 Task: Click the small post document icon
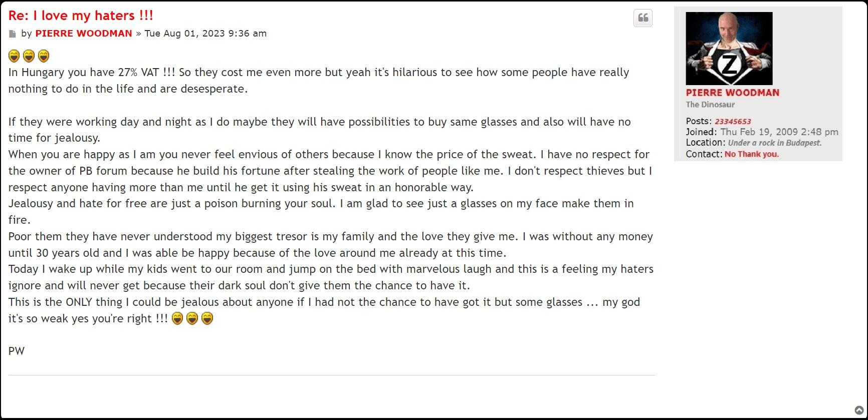(13, 34)
